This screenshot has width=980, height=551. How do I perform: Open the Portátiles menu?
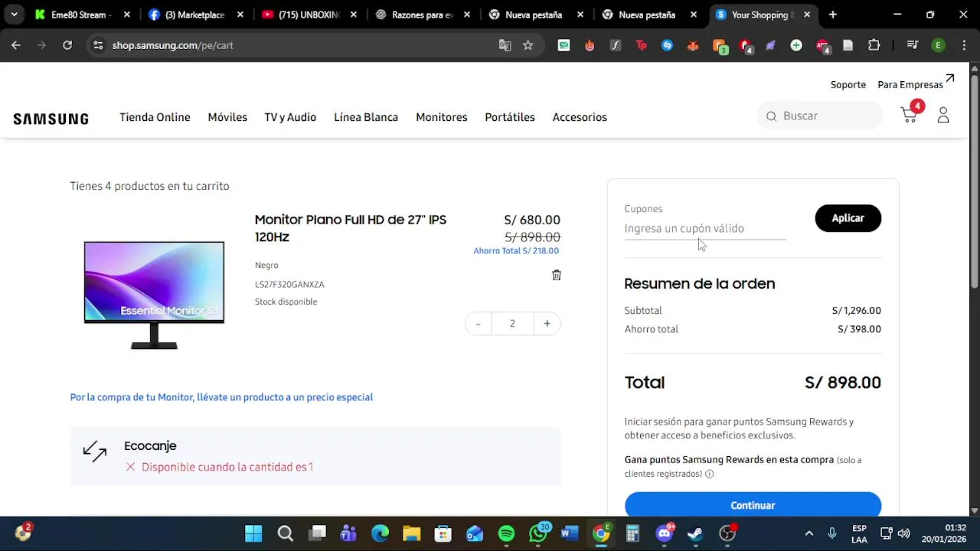(510, 117)
